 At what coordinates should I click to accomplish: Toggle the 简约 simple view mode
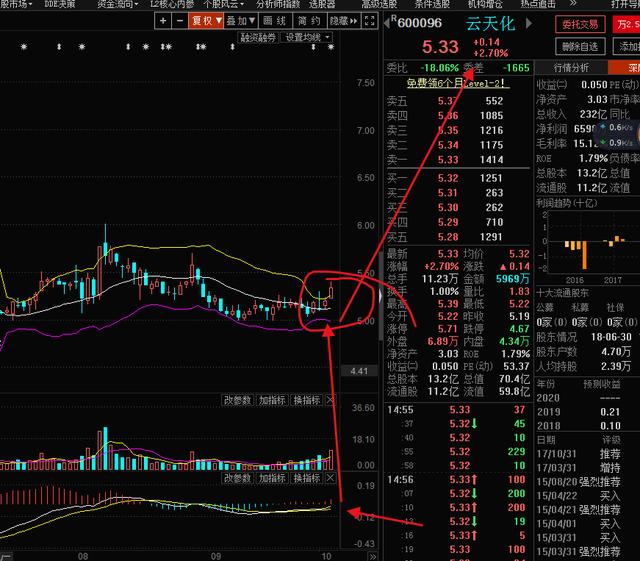[307, 20]
